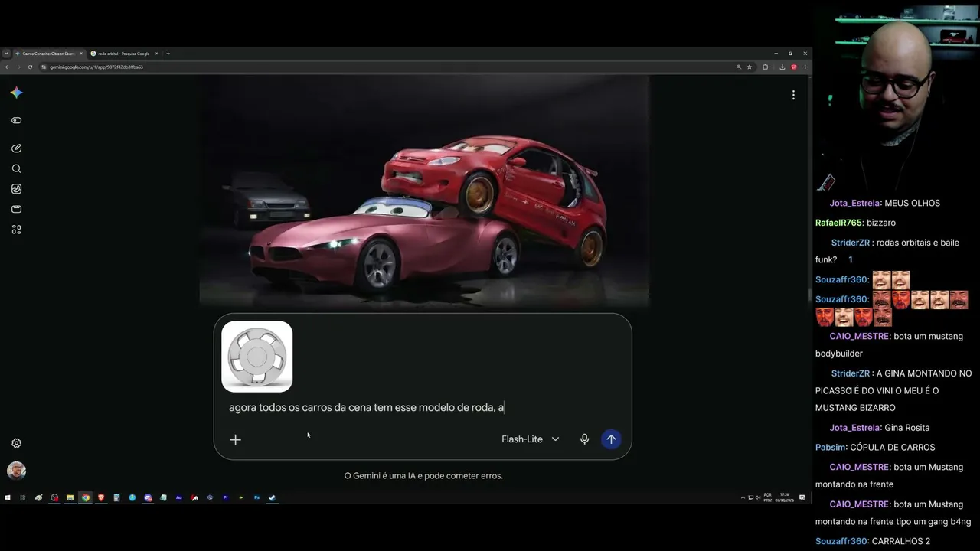This screenshot has width=980, height=551.
Task: Click Pabsim's chat username
Action: 830,447
